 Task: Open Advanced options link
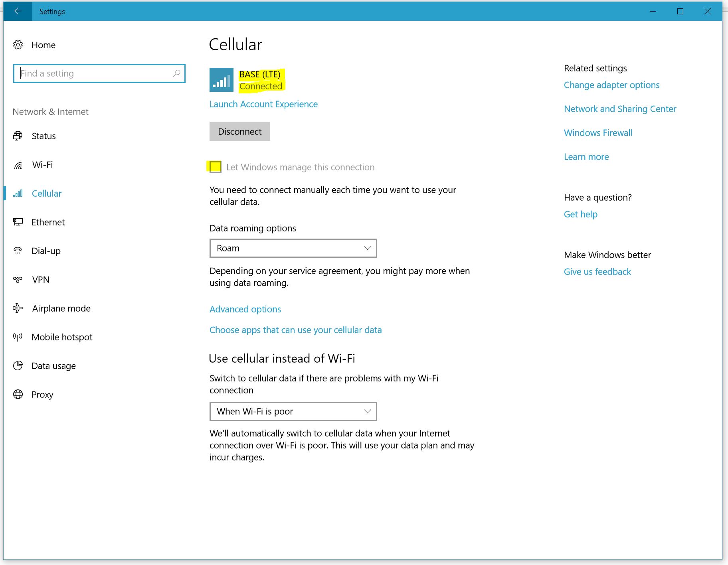245,309
